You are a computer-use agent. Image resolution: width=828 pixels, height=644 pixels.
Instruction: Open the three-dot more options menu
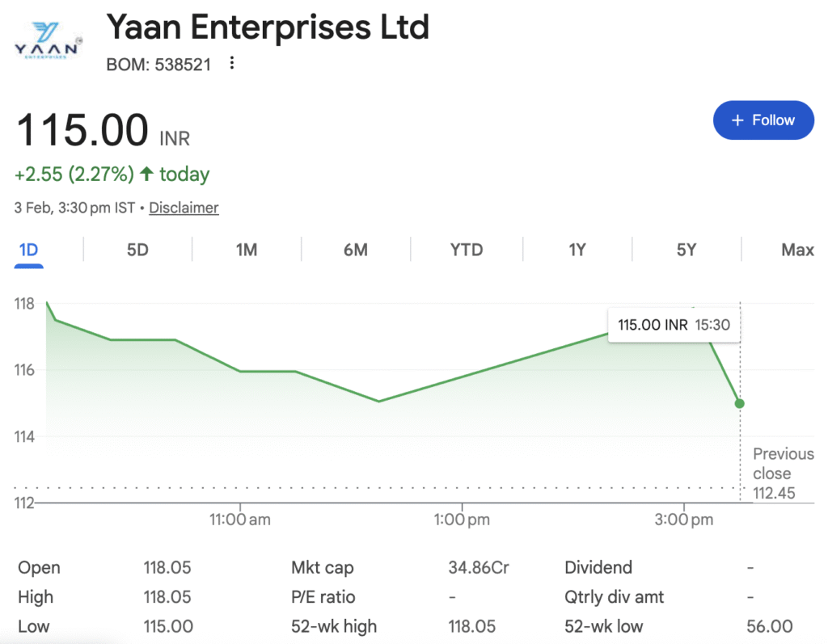[232, 63]
